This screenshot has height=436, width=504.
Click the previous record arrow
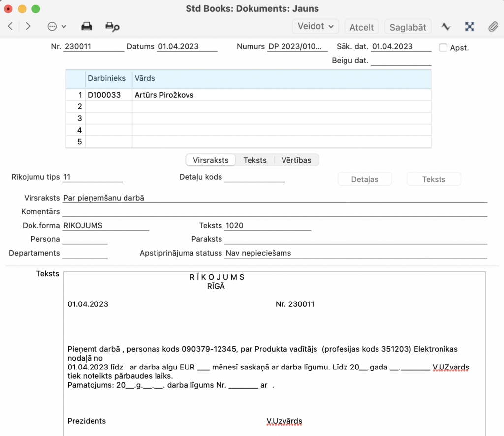pyautogui.click(x=10, y=26)
